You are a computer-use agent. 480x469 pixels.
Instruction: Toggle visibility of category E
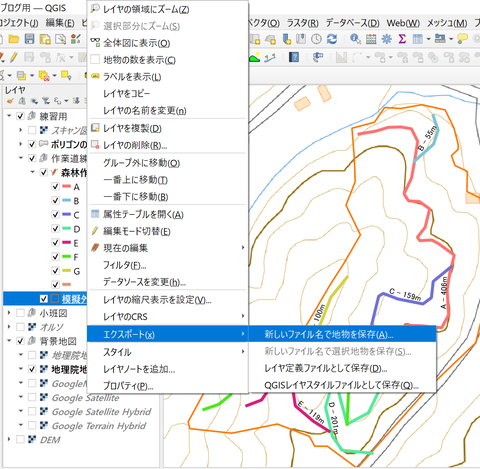[x=55, y=243]
